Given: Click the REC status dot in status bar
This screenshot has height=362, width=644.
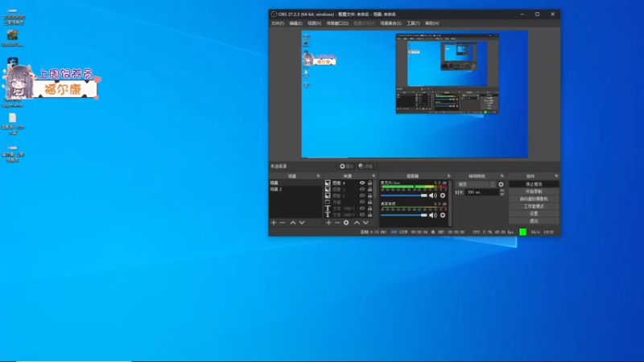Looking at the screenshot, I should click(433, 232).
